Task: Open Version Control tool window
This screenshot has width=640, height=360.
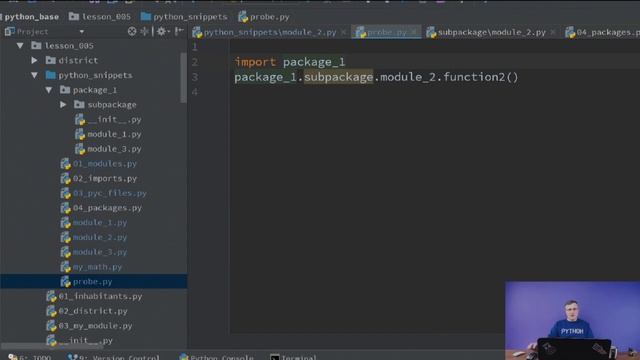Action: click(114, 357)
